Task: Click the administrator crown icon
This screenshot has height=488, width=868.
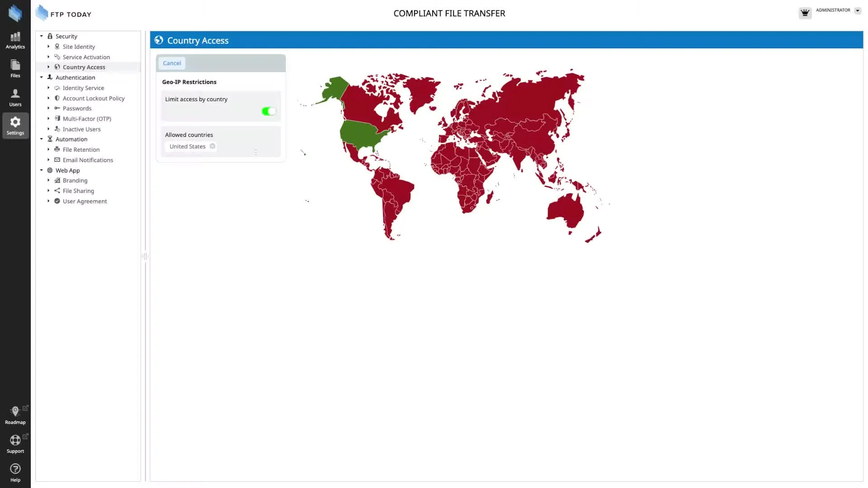Action: coord(805,13)
